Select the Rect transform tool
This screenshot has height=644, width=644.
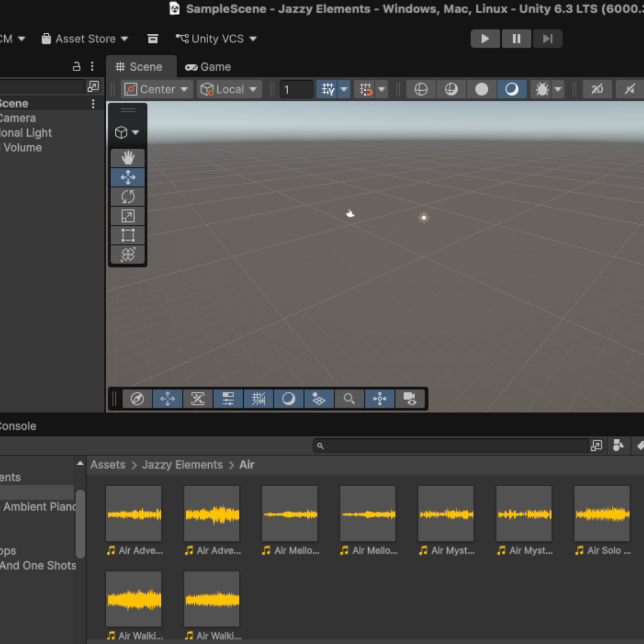point(128,236)
